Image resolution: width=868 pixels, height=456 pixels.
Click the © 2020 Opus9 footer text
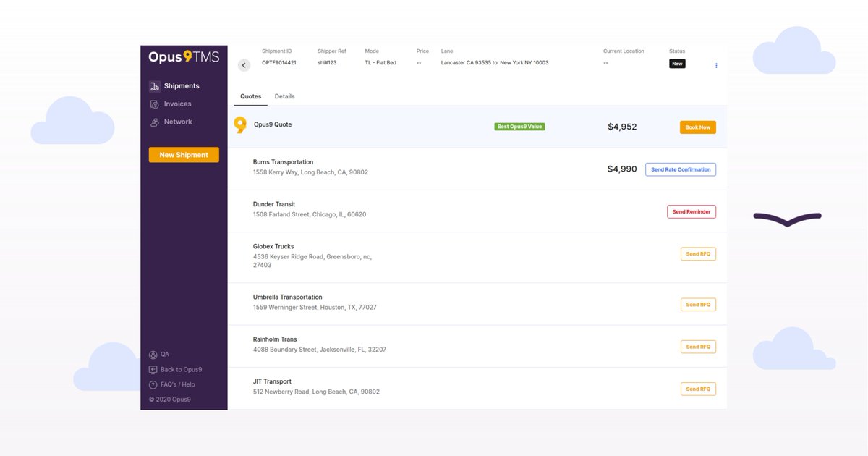tap(170, 400)
